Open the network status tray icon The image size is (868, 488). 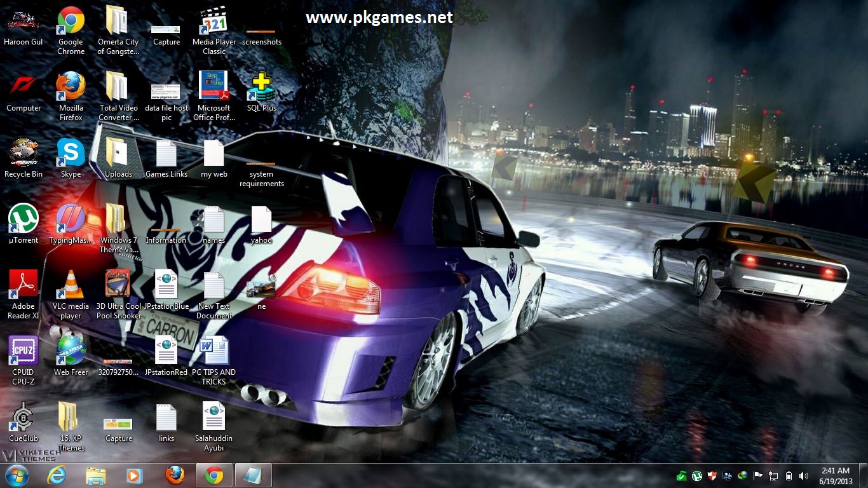pyautogui.click(x=773, y=475)
